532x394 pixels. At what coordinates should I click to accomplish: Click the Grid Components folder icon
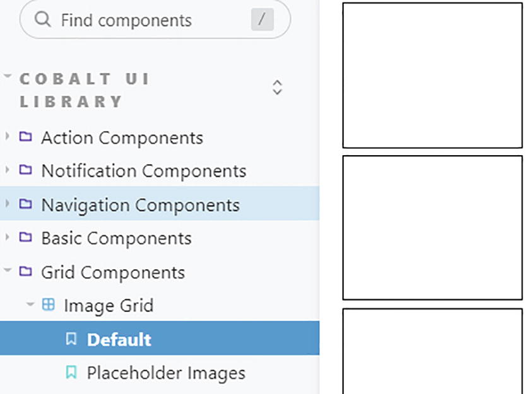25,272
